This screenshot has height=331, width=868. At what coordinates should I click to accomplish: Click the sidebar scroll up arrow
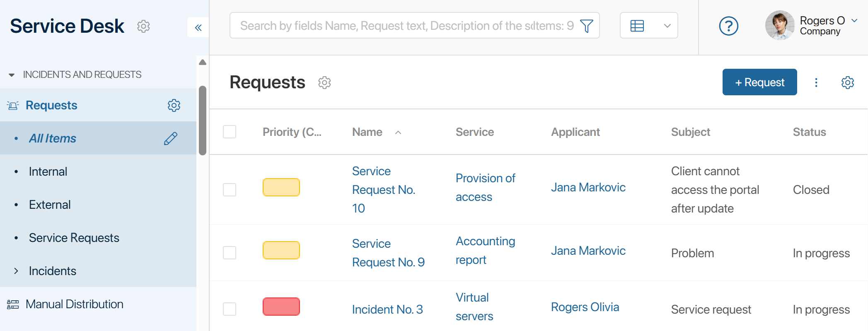[x=203, y=63]
